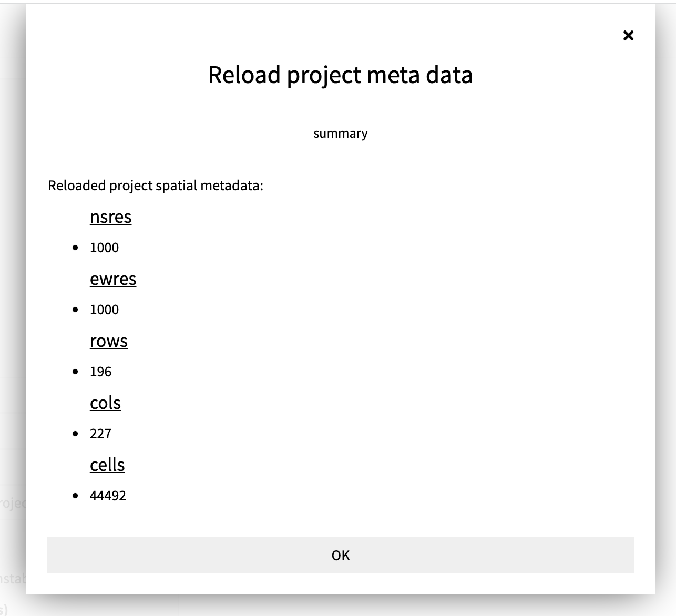Screen dimensions: 676x616
Task: Open the ewres metadata link
Action: click(x=113, y=279)
